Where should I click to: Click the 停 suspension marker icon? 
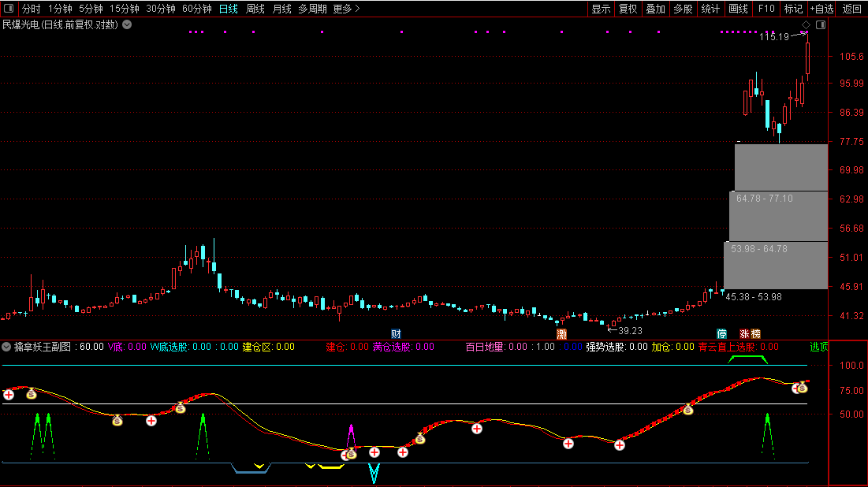(x=721, y=333)
